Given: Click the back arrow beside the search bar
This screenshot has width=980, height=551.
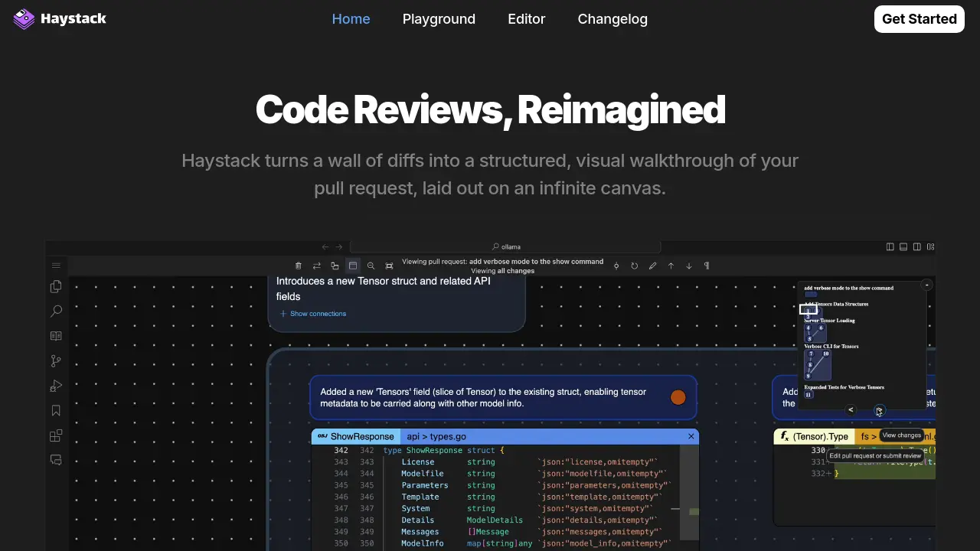Looking at the screenshot, I should [x=325, y=246].
